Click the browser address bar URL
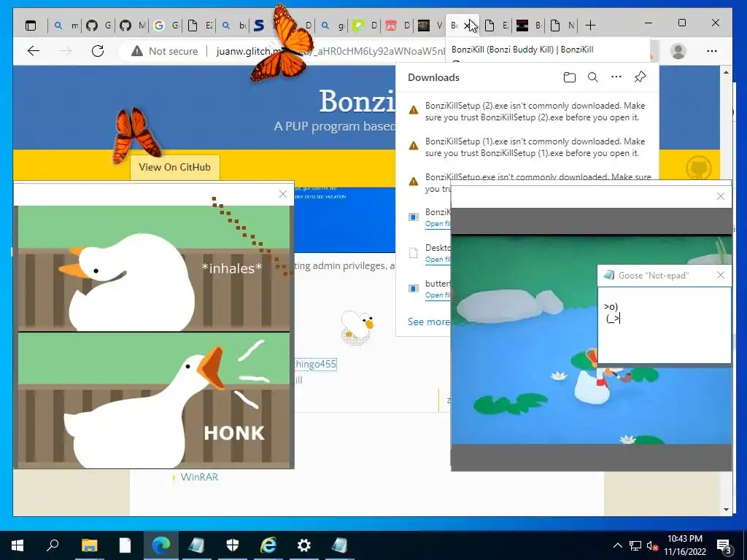 pyautogui.click(x=329, y=51)
